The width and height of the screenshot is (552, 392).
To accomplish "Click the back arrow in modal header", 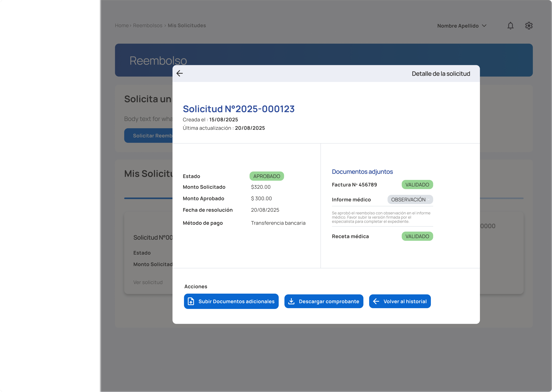I will 180,73.
